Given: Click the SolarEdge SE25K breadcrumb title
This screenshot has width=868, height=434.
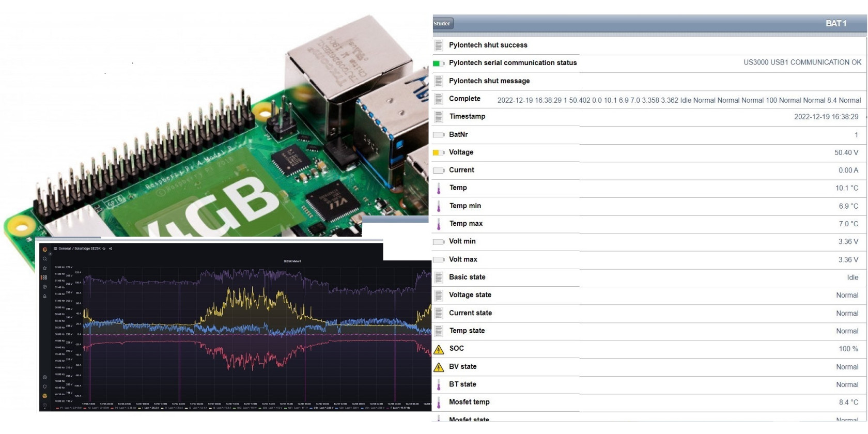Looking at the screenshot, I should click(x=87, y=249).
